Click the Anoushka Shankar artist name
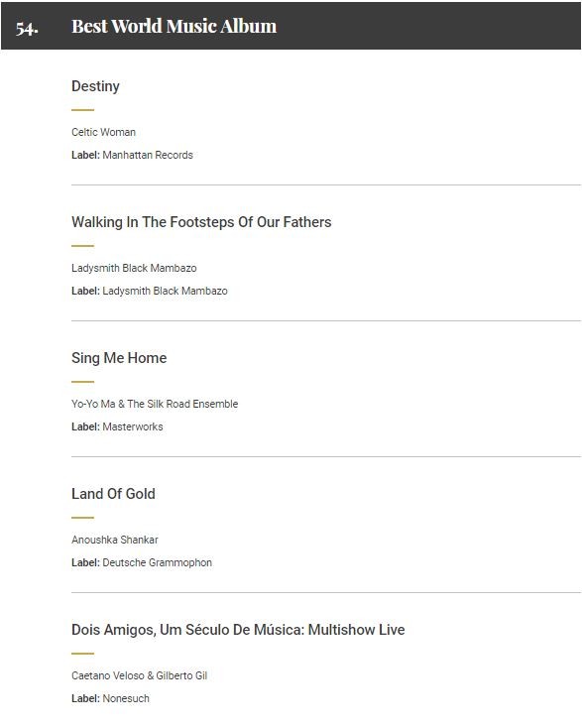This screenshot has width=582, height=728. point(115,540)
